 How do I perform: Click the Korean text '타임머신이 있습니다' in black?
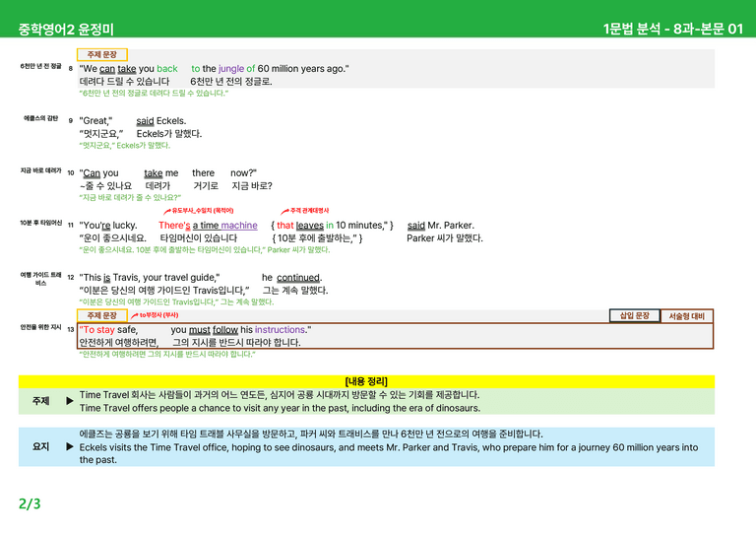pyautogui.click(x=198, y=238)
